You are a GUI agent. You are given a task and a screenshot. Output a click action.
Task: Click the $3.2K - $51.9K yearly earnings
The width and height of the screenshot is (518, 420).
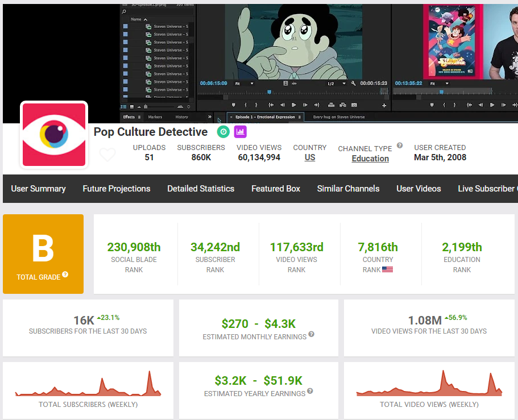coord(259,381)
